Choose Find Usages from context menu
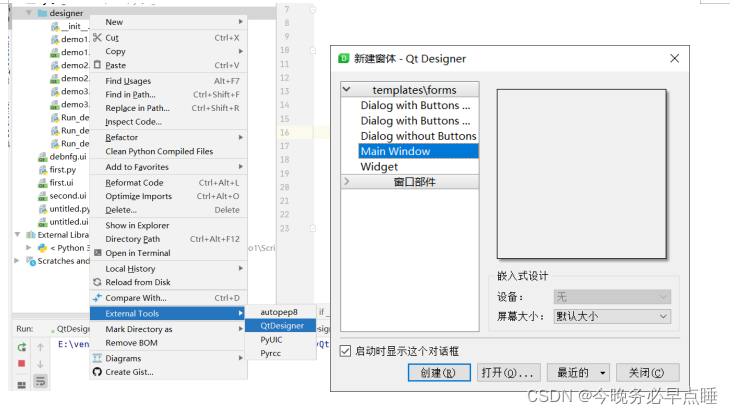 (168, 81)
